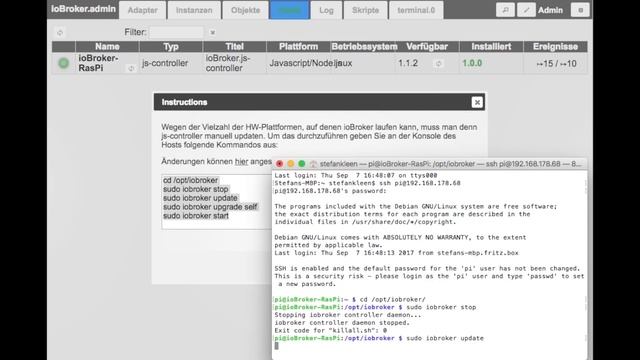Click the 'sudo iobroker stop' instruction line
The height and width of the screenshot is (360, 640).
(x=196, y=189)
